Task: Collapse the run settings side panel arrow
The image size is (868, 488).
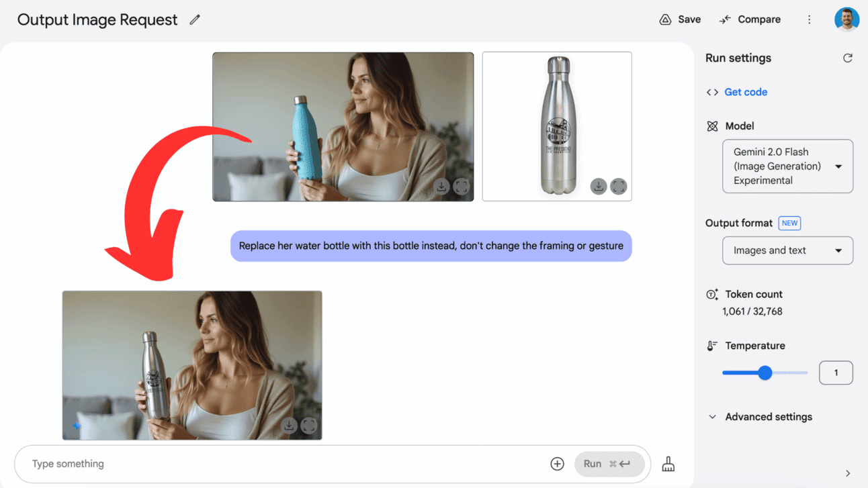Action: click(x=848, y=473)
